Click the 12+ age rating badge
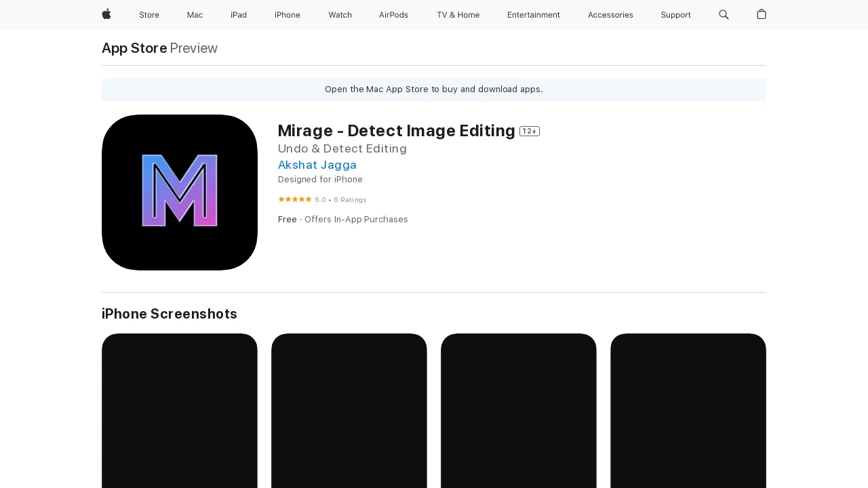The width and height of the screenshot is (868, 488). coord(529,131)
